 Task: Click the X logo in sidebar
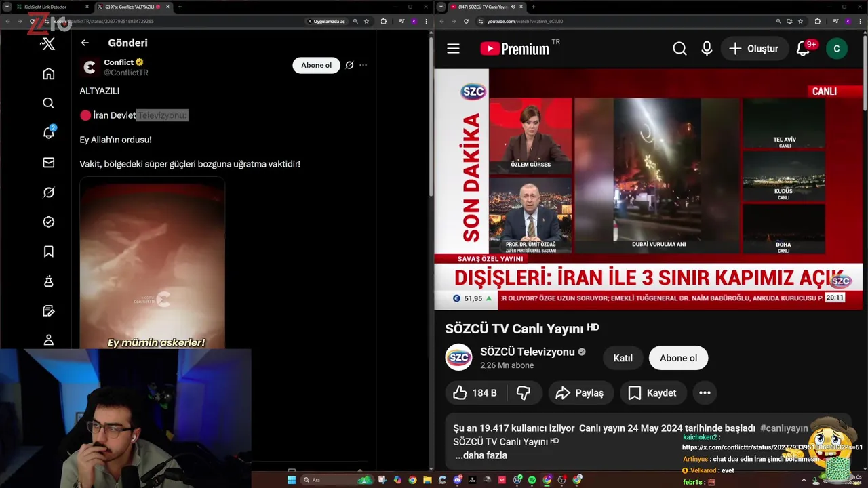point(48,44)
